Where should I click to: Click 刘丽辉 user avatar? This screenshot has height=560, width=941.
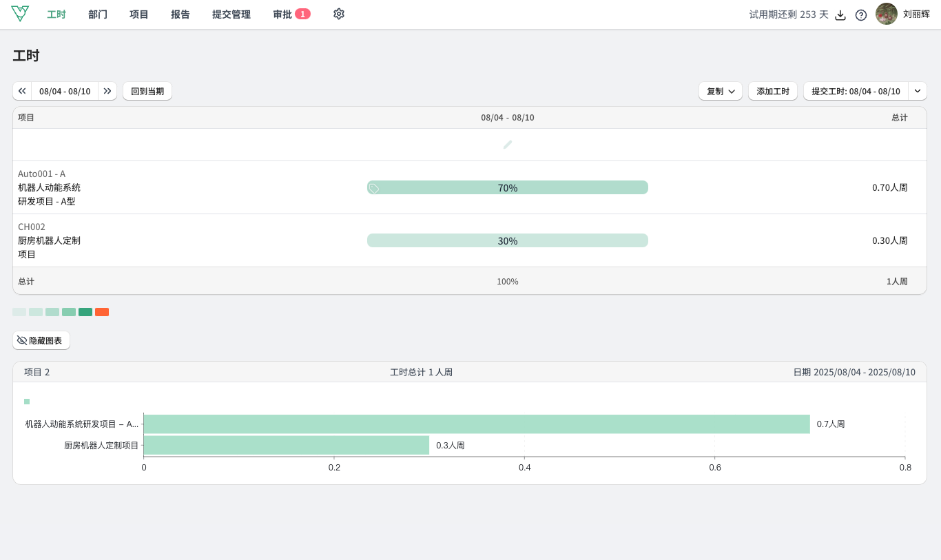(x=886, y=14)
